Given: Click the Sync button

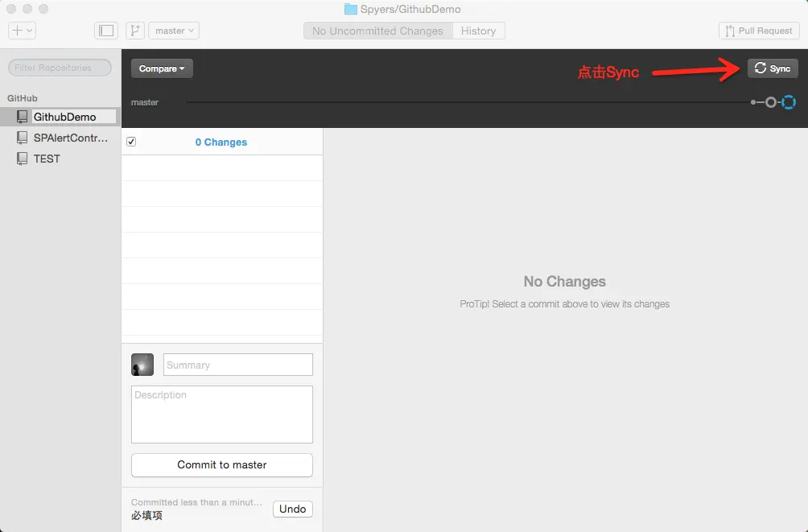Looking at the screenshot, I should [x=773, y=68].
